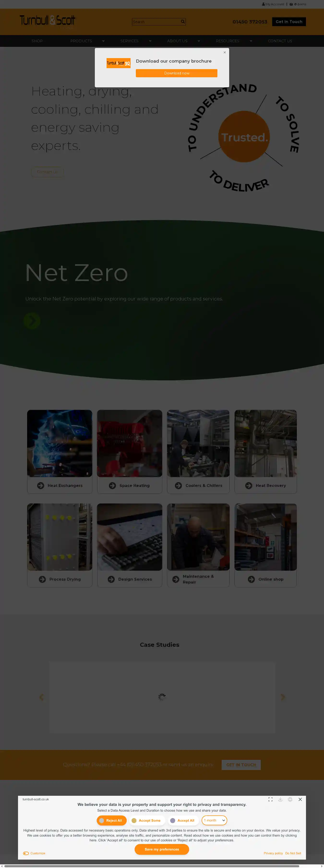Click the cookie banner print icon
The width and height of the screenshot is (324, 868).
tap(290, 799)
